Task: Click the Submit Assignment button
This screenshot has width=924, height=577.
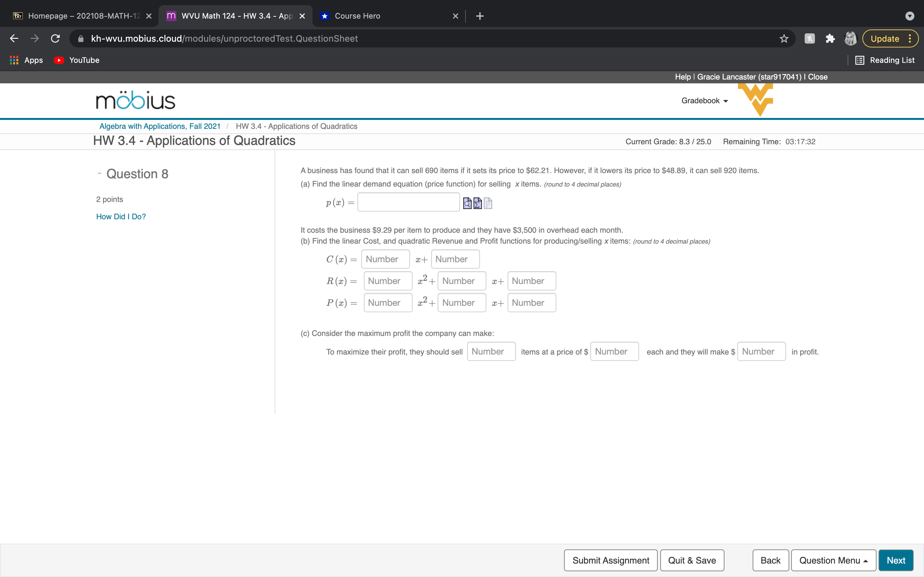Action: 610,560
